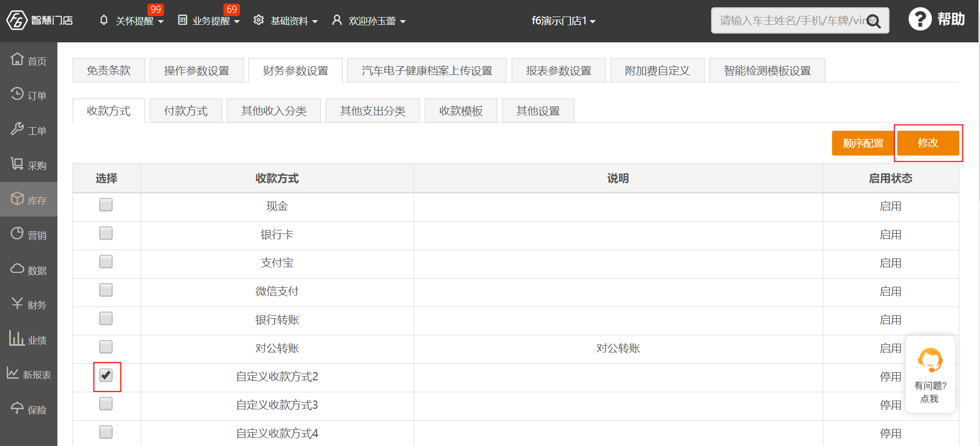
Task: Click the gear icon for 基础资料
Action: coord(259,20)
